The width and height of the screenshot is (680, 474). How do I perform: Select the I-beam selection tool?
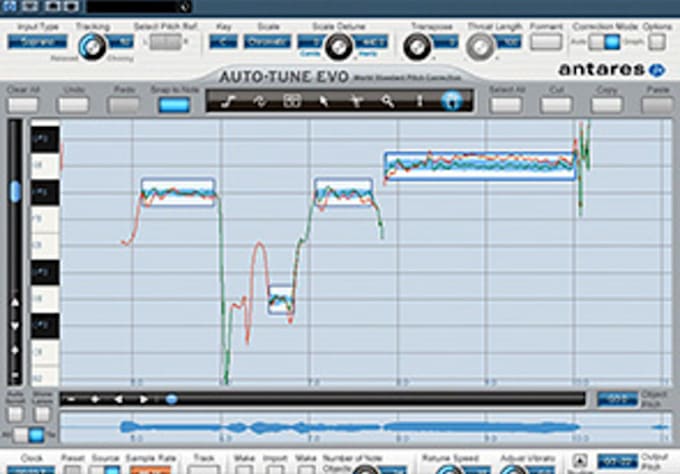click(419, 101)
